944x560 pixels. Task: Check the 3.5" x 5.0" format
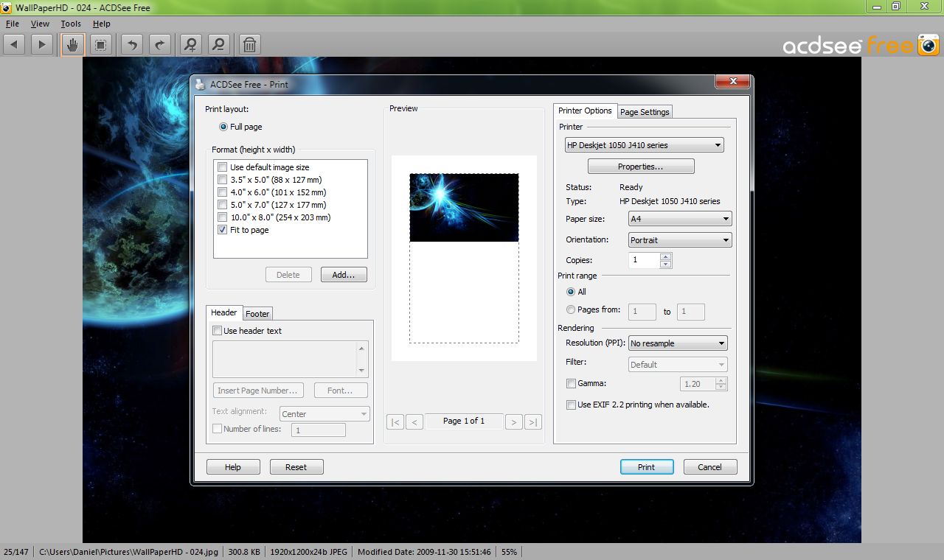pos(223,180)
